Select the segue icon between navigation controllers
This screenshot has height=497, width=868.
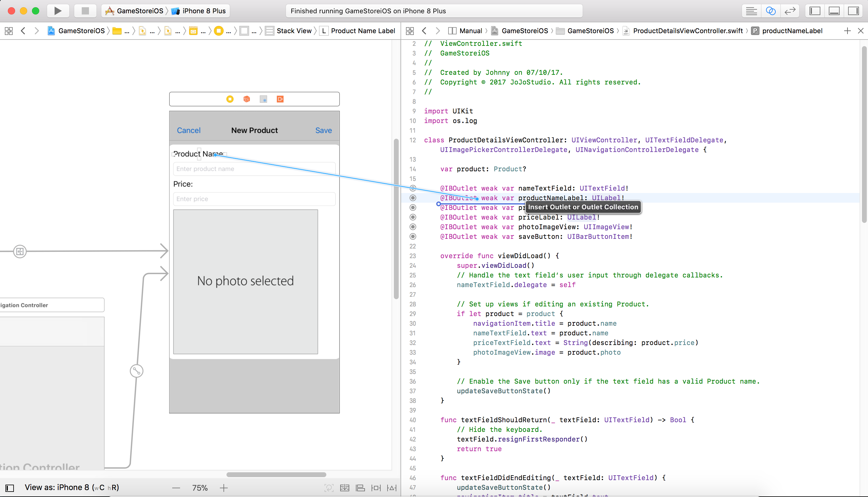20,252
